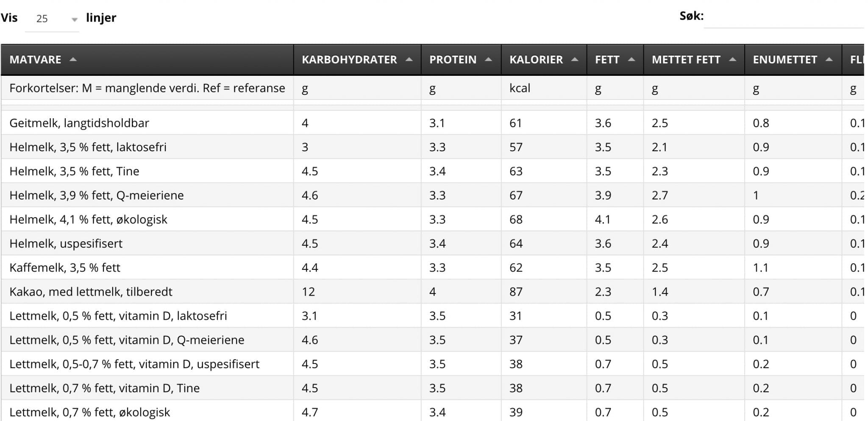
Task: Select the Geitmelk, langtidsholdbar row
Action: click(432, 123)
